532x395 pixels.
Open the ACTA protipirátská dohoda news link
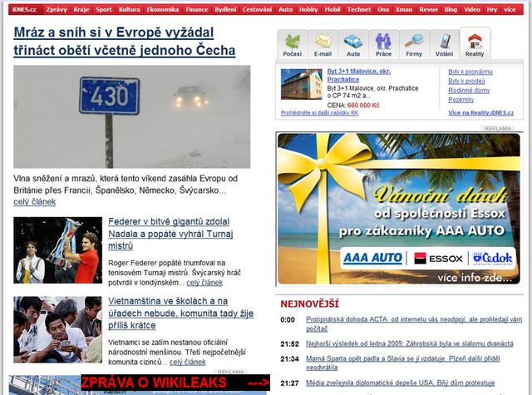pos(414,323)
